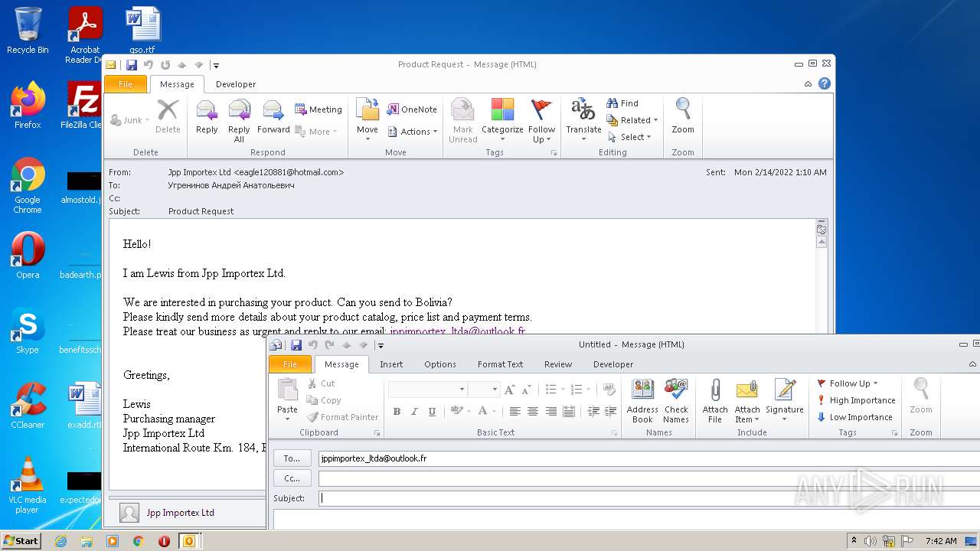980x551 pixels.
Task: Click the Attach Item button
Action: (x=747, y=400)
